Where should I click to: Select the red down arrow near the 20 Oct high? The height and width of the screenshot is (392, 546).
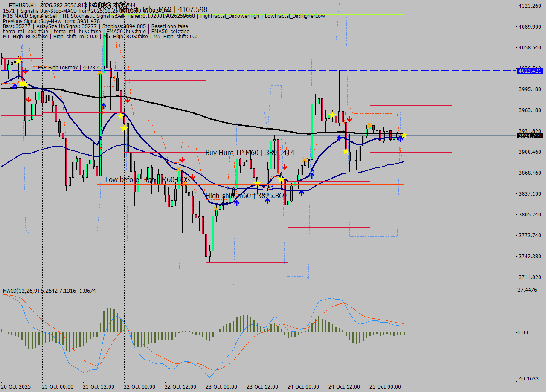[26, 71]
